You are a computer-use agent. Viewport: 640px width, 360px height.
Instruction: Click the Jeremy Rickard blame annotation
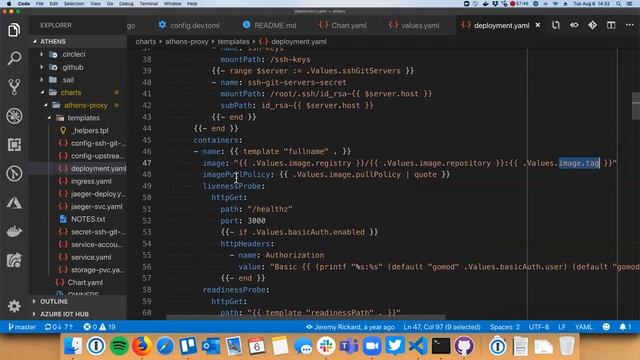[350, 327]
